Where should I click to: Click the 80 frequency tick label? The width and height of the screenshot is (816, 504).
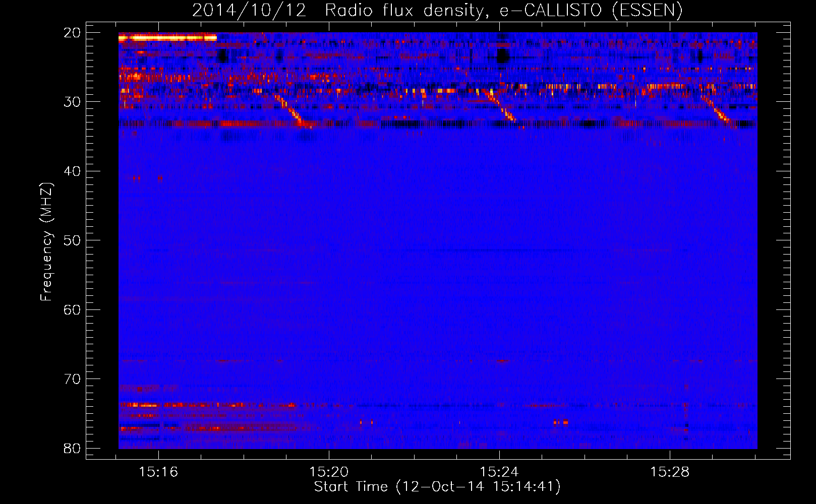pos(73,448)
